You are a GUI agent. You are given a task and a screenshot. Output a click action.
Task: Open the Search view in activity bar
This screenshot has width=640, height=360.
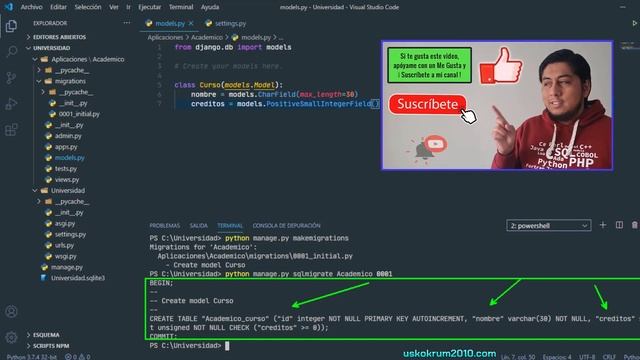(11, 51)
